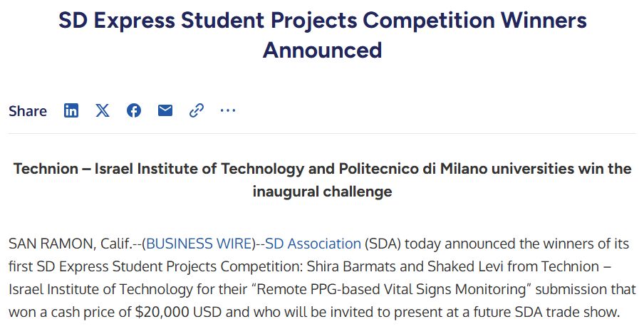Click the word Announced in the headline
Image resolution: width=644 pixels, height=334 pixels.
322,51
